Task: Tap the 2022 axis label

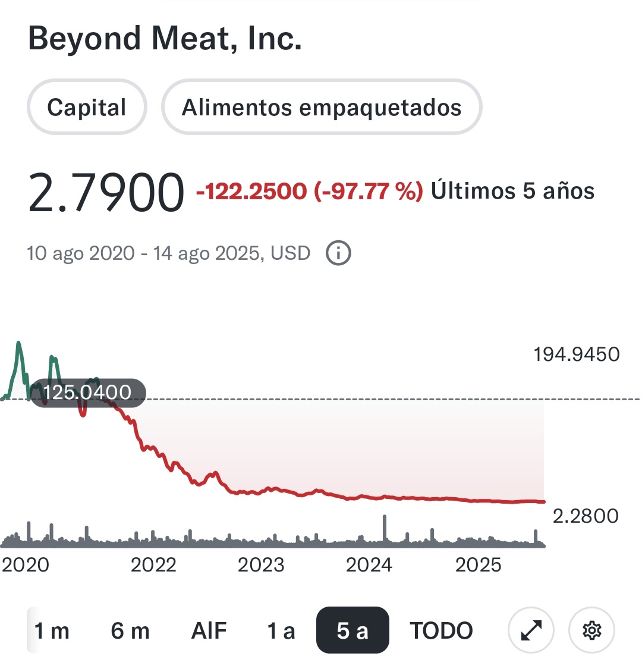Action: click(154, 565)
